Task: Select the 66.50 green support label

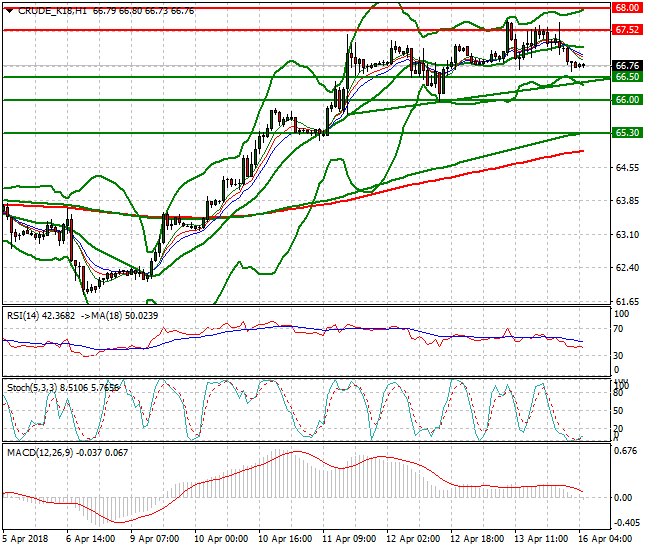Action: pyautogui.click(x=627, y=77)
